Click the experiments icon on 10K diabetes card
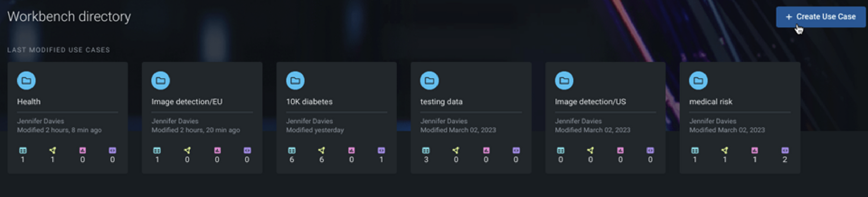Screen dimensions: 868x197 click(321, 150)
